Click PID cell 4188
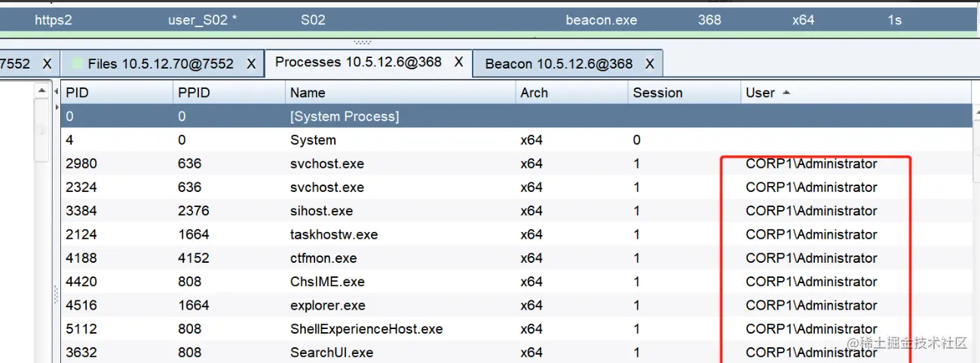The image size is (980, 363). [x=81, y=258]
